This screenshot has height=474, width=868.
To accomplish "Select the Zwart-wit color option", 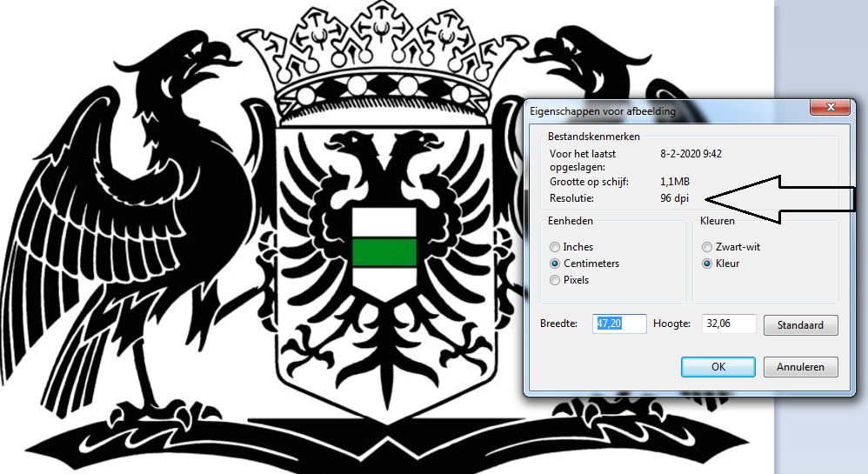I will click(708, 247).
